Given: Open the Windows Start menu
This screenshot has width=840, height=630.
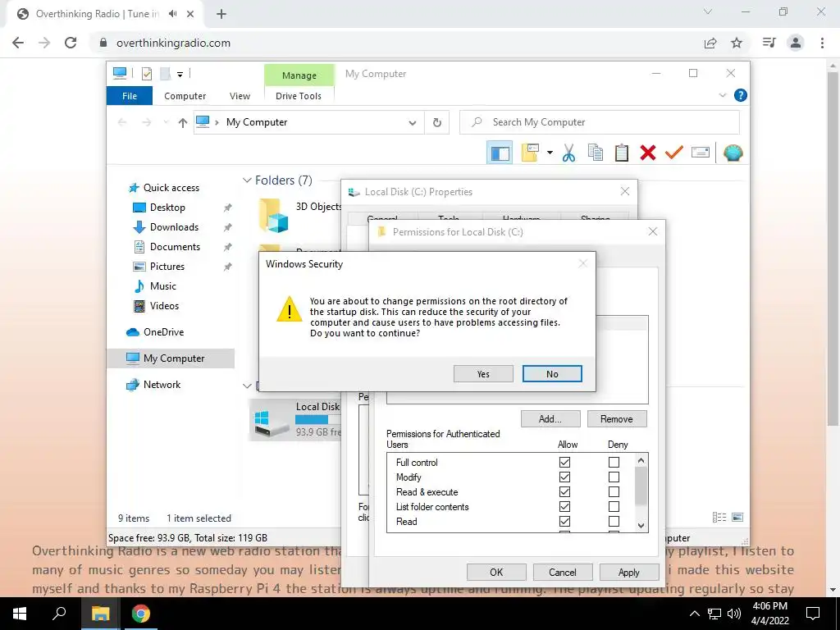Looking at the screenshot, I should (x=20, y=614).
